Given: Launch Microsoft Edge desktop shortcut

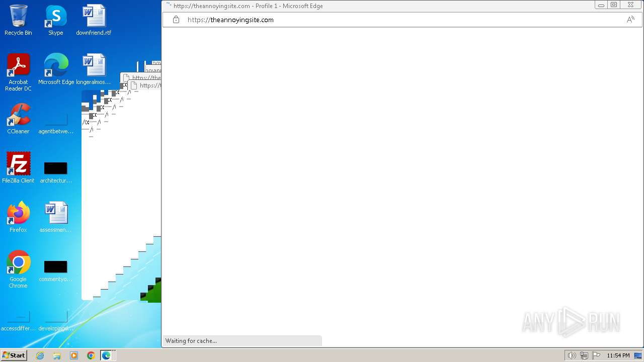Looking at the screenshot, I should (56, 69).
